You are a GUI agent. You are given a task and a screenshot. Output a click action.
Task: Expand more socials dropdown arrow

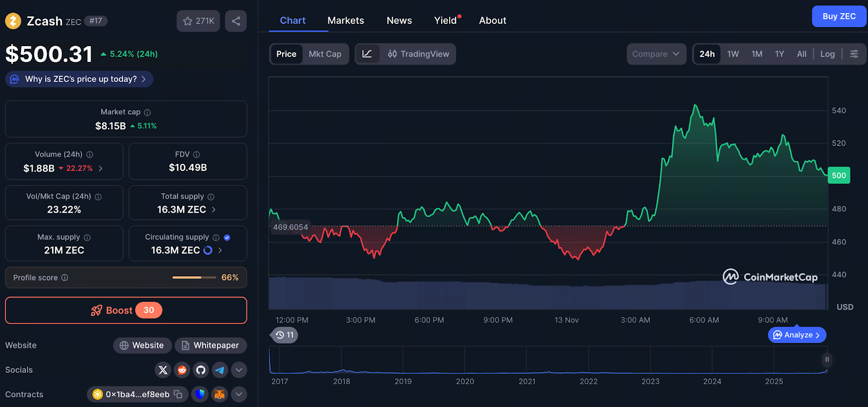[239, 370]
